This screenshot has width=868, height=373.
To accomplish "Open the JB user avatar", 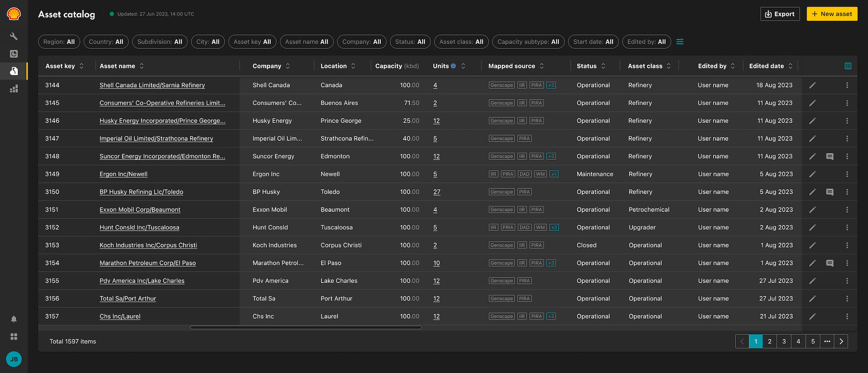I will tap(14, 359).
